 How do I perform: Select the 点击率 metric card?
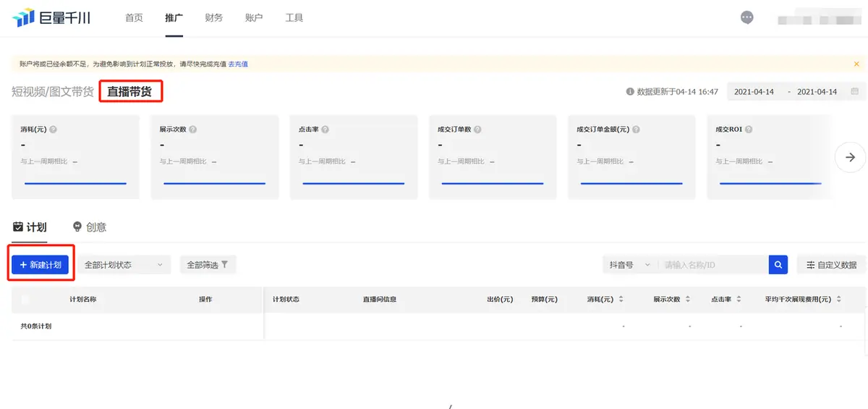pos(353,156)
